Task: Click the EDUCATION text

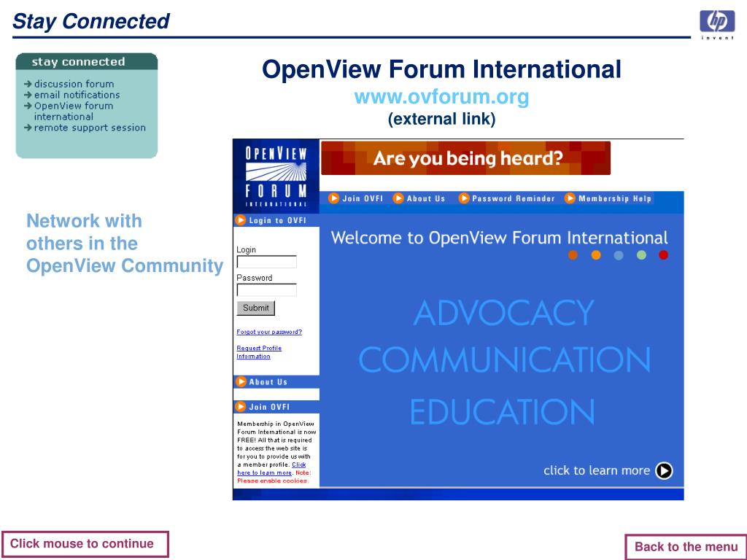Action: 502,411
